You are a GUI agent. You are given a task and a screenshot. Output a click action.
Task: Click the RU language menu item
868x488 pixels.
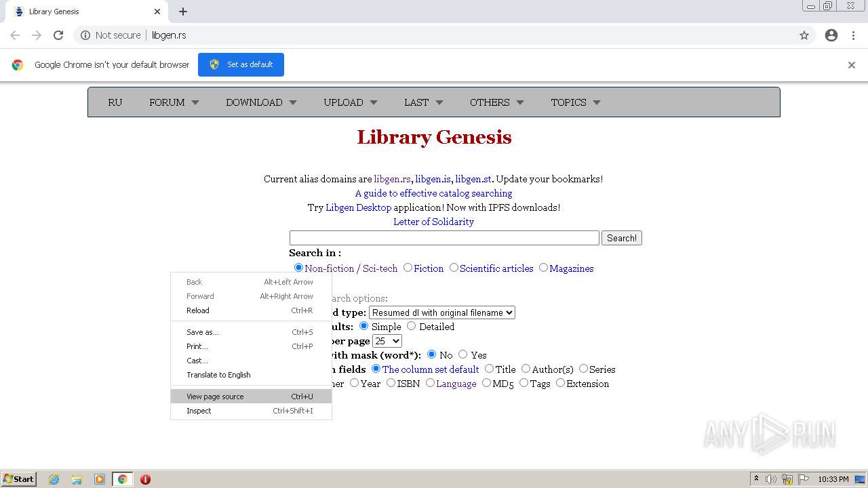pyautogui.click(x=115, y=102)
